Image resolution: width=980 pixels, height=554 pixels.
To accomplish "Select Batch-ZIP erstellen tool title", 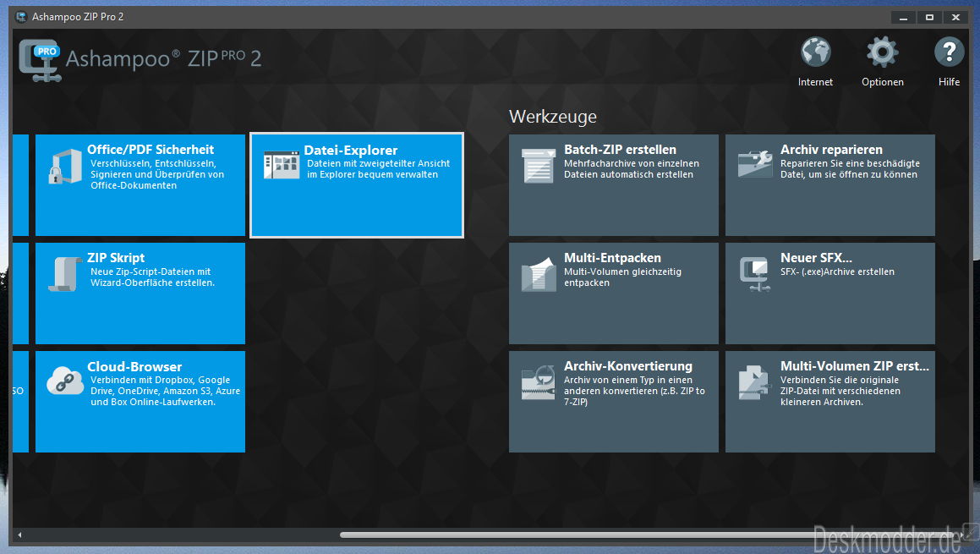I will tap(620, 150).
